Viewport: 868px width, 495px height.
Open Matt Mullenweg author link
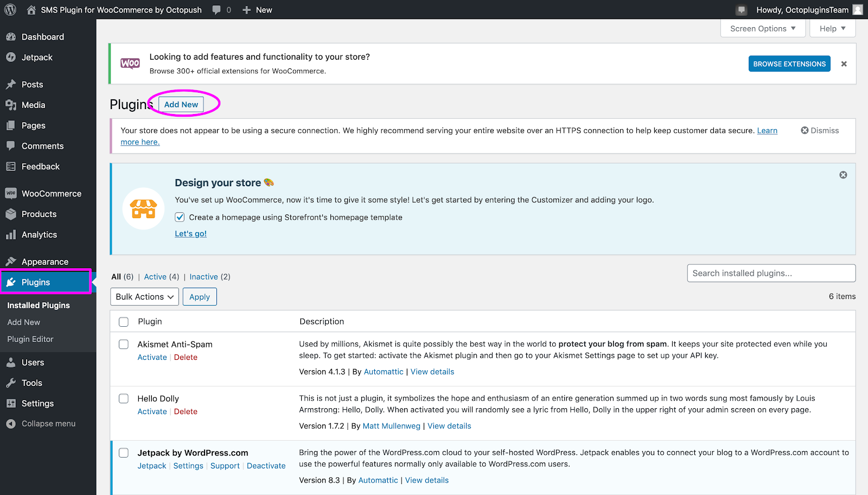(392, 426)
